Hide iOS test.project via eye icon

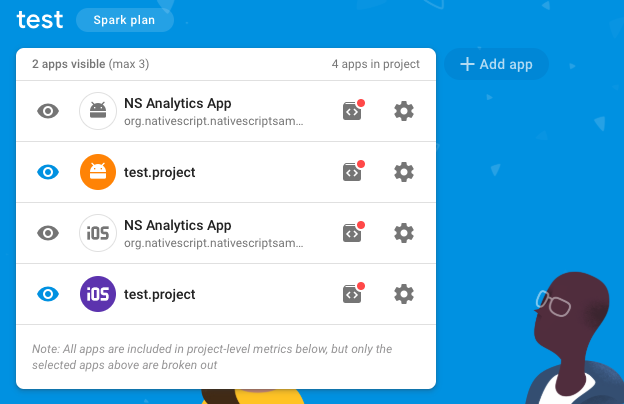(49, 294)
